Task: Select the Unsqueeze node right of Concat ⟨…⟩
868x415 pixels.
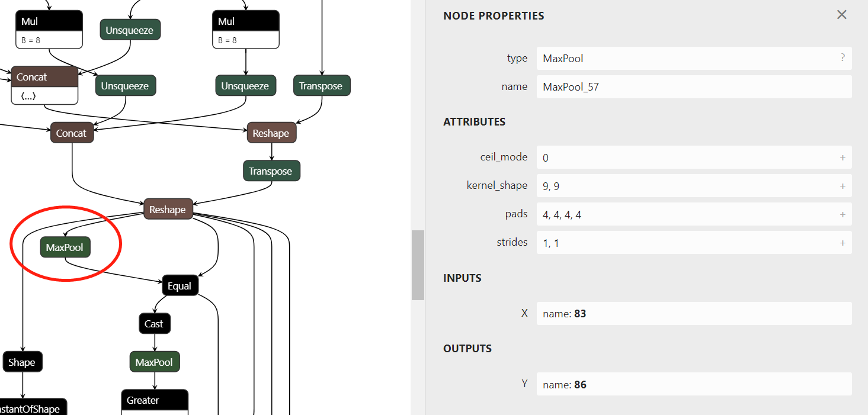Action: tap(125, 86)
